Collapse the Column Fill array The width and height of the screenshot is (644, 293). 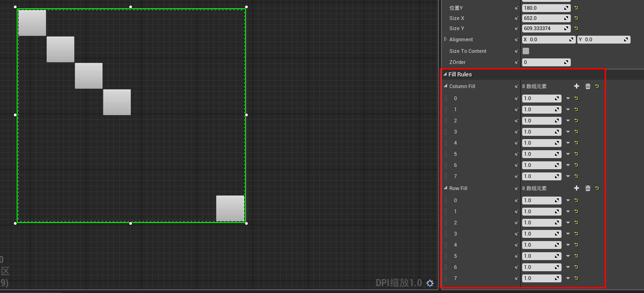[x=445, y=86]
